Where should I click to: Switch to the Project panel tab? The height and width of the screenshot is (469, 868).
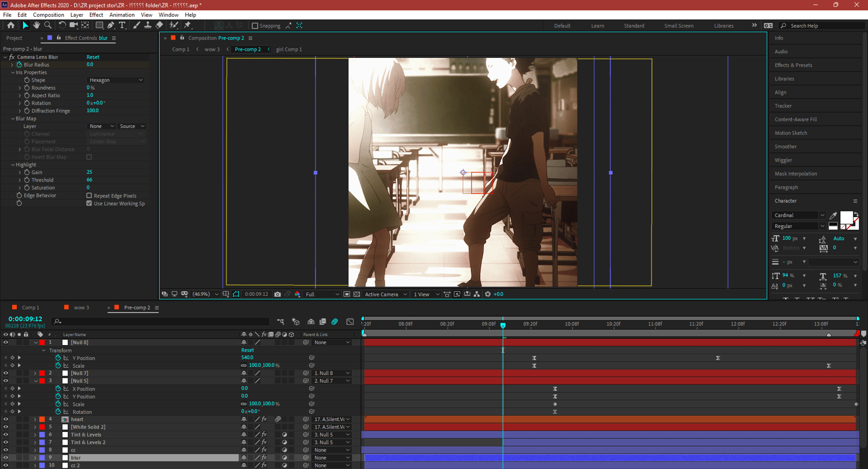coord(14,38)
